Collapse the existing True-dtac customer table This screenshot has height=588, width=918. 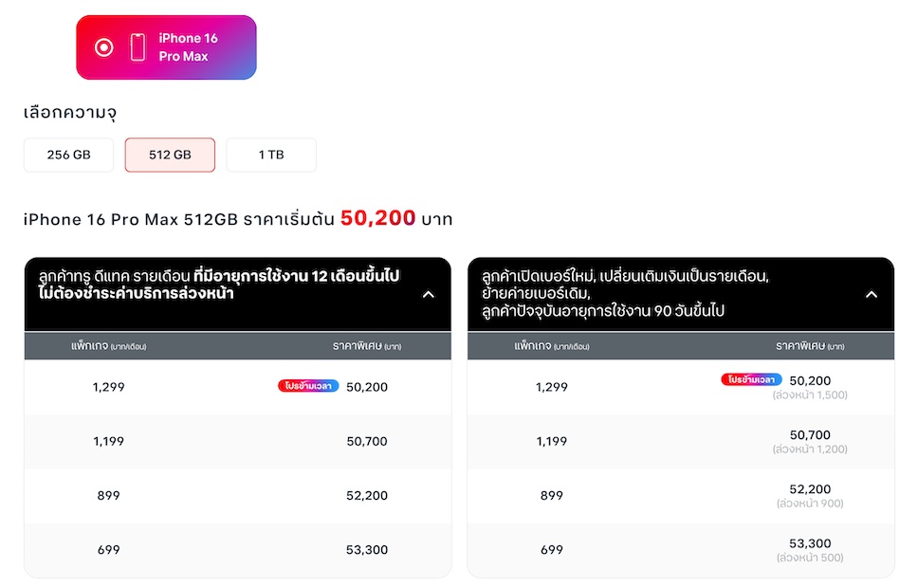coord(428,294)
